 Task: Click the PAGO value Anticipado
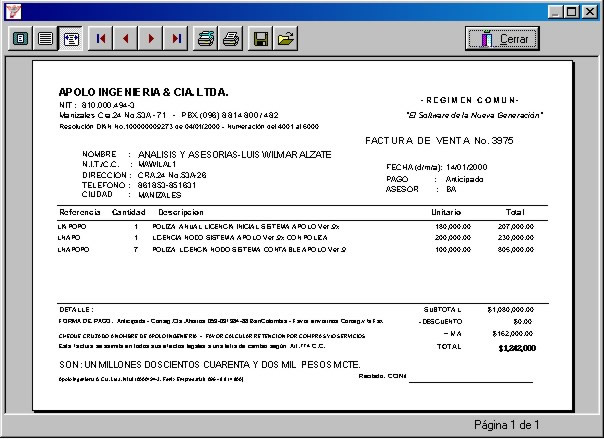pos(464,179)
